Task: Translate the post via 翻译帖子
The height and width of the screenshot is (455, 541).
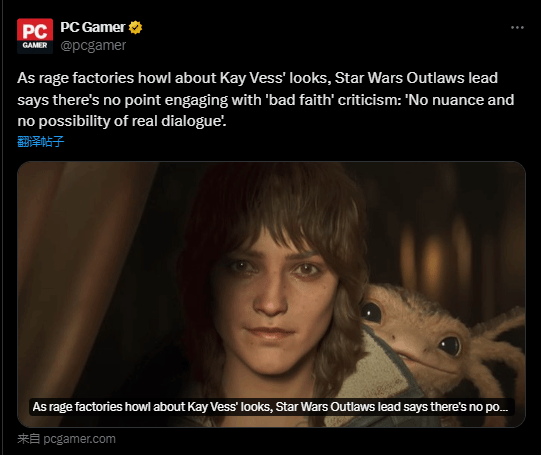Action: [x=41, y=141]
